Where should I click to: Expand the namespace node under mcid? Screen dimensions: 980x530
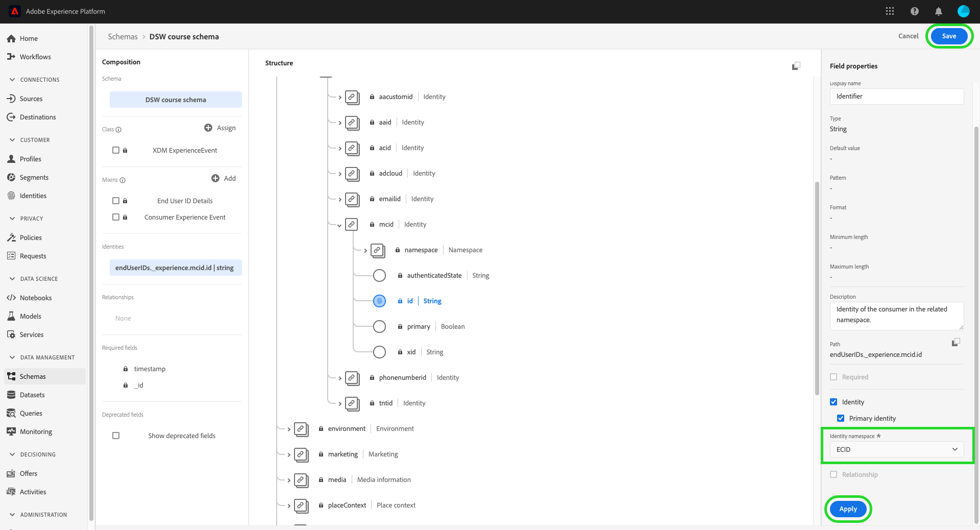point(365,250)
